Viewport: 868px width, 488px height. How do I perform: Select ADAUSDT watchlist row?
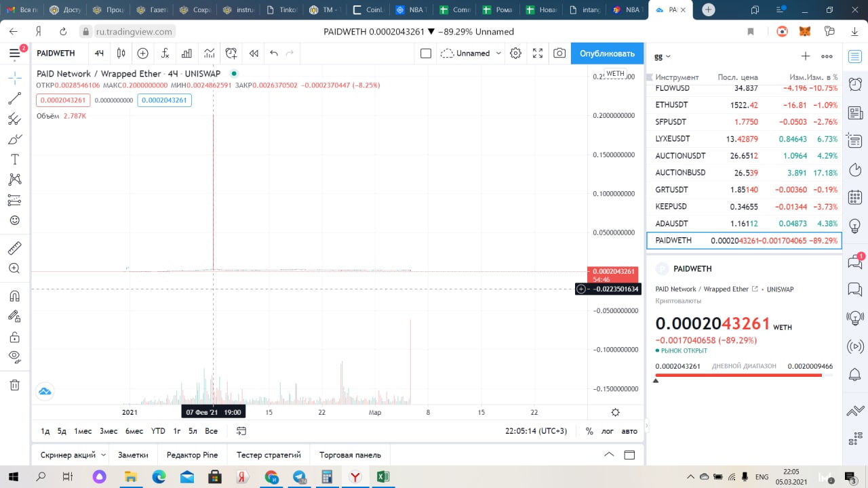pyautogui.click(x=744, y=224)
